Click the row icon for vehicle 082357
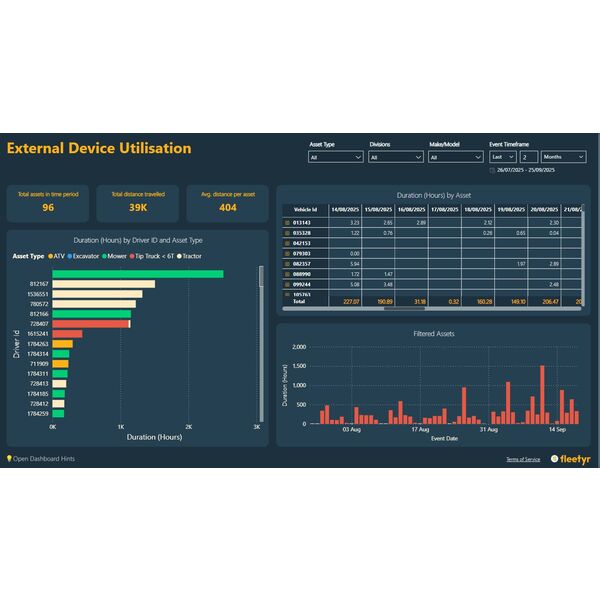This screenshot has height=600, width=600. click(x=287, y=264)
